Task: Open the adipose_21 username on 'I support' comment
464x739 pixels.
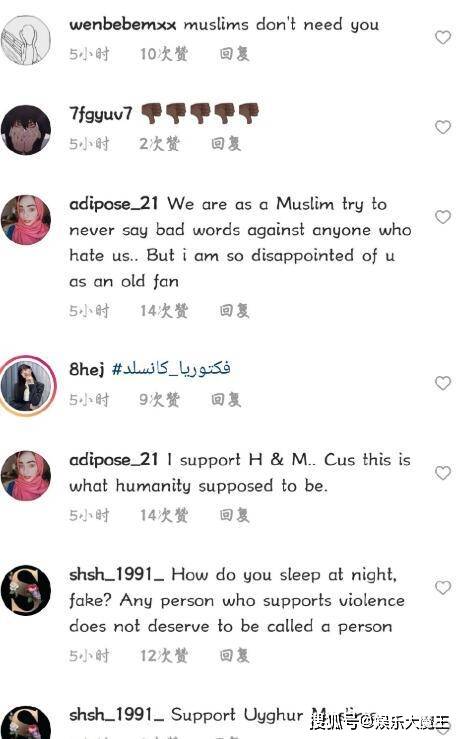Action: point(114,460)
